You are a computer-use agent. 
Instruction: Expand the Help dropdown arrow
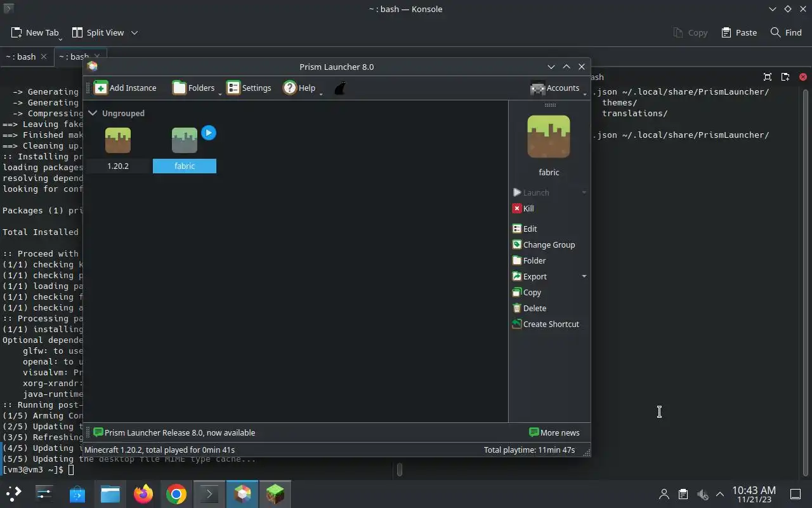click(321, 93)
